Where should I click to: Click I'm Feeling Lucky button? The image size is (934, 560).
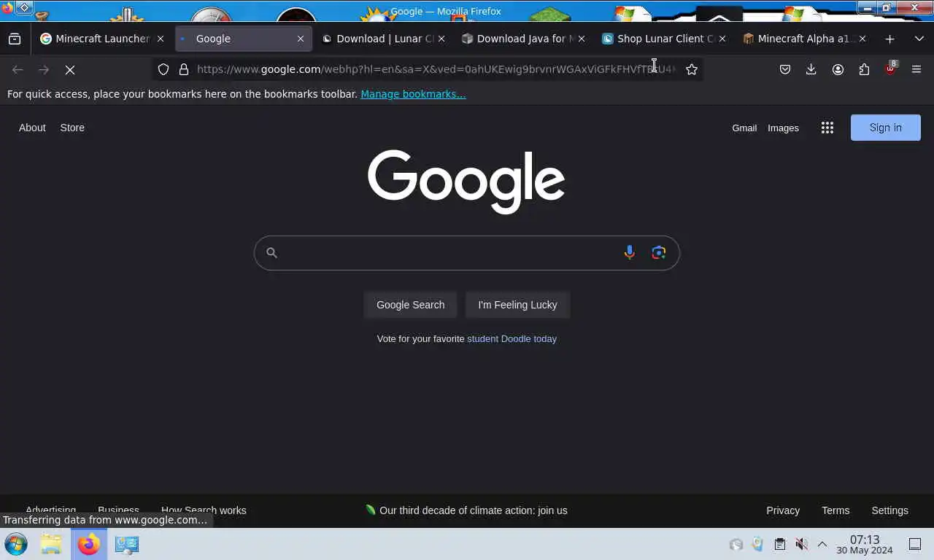point(517,305)
